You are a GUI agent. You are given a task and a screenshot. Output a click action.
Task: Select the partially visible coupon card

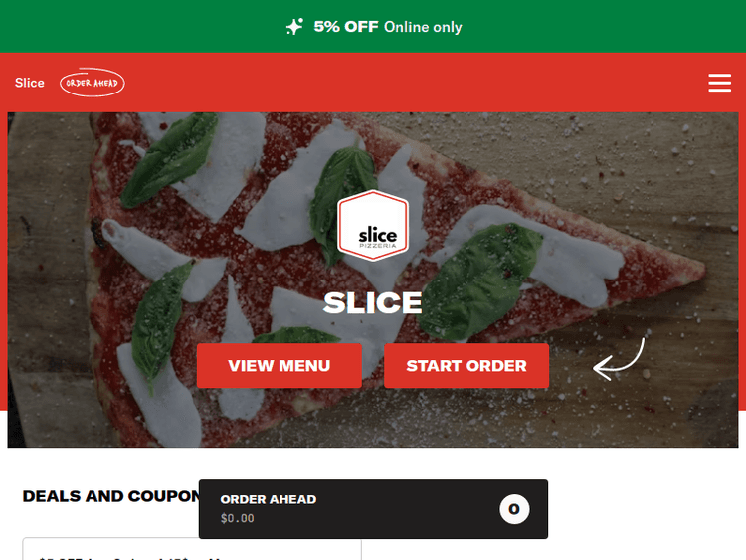click(192, 549)
